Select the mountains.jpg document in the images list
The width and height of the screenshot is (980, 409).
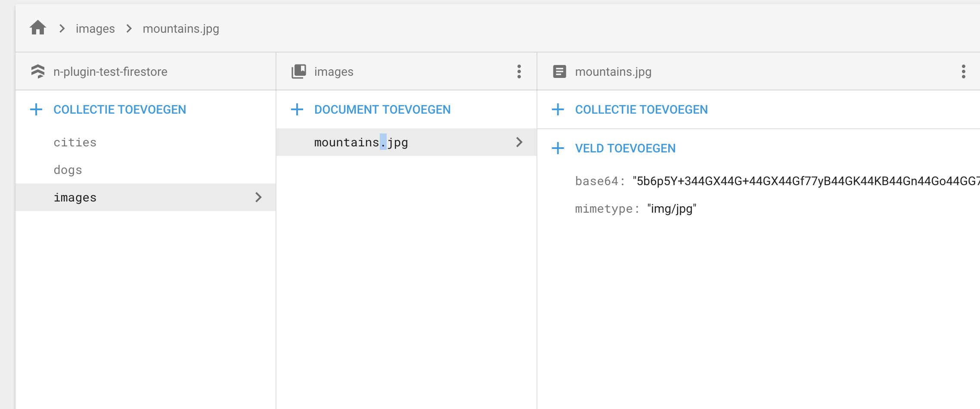362,142
